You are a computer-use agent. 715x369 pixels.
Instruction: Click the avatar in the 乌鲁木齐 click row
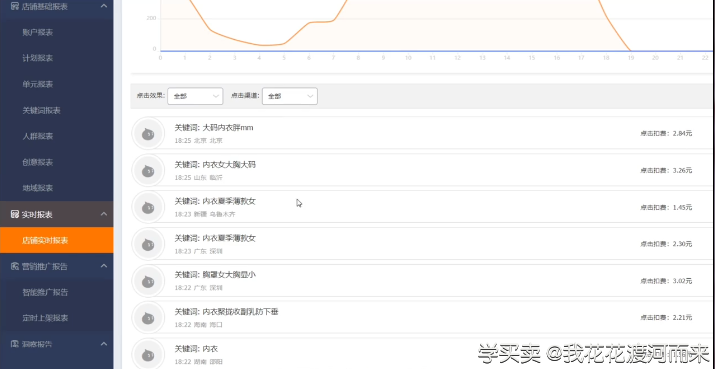pos(148,208)
